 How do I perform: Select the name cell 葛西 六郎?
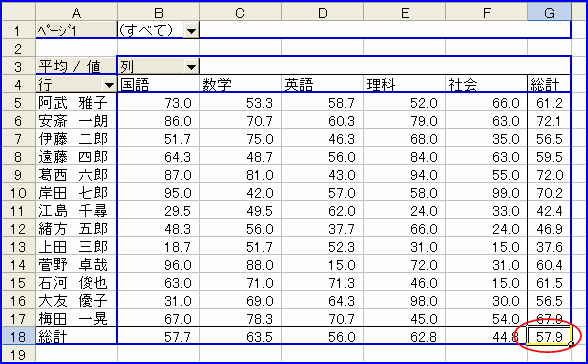[x=76, y=175]
